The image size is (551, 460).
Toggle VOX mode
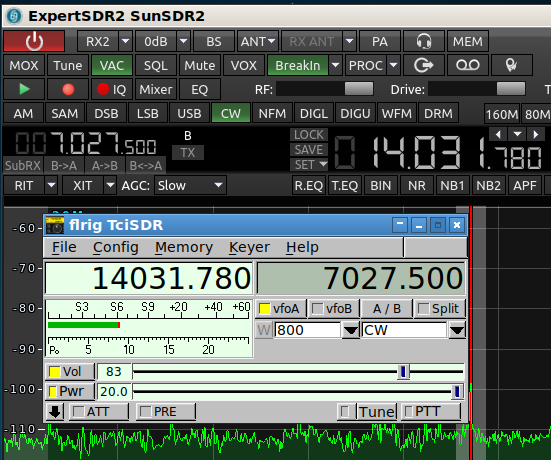click(x=244, y=65)
